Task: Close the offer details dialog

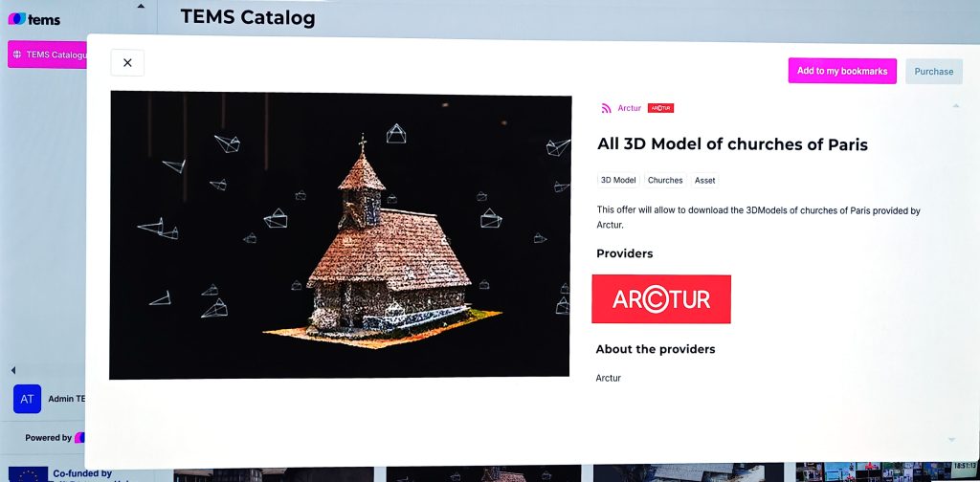Action: click(127, 62)
